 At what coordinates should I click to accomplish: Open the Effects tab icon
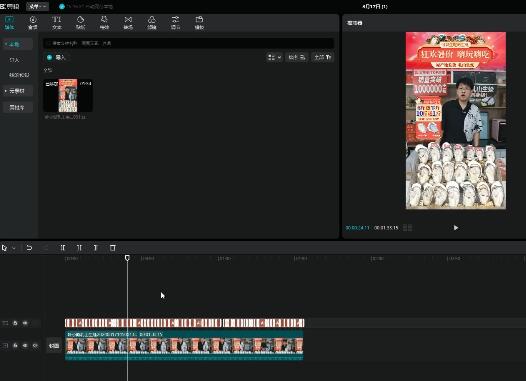tap(104, 22)
